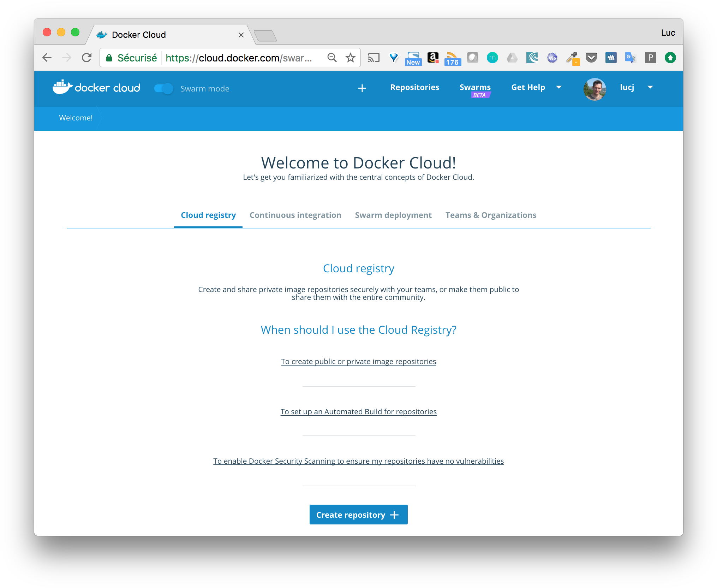Click the Welcome! breadcrumb
Viewport: 717px width, 588px height.
(76, 118)
